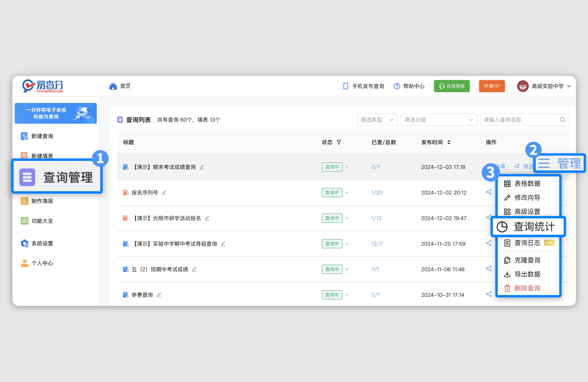Pause the 参赛查询 query

click(x=347, y=295)
